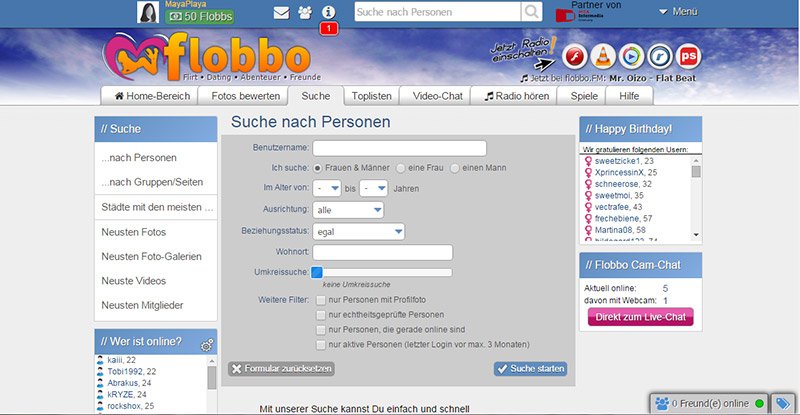
Task: Open the info notifications icon
Action: (329, 12)
